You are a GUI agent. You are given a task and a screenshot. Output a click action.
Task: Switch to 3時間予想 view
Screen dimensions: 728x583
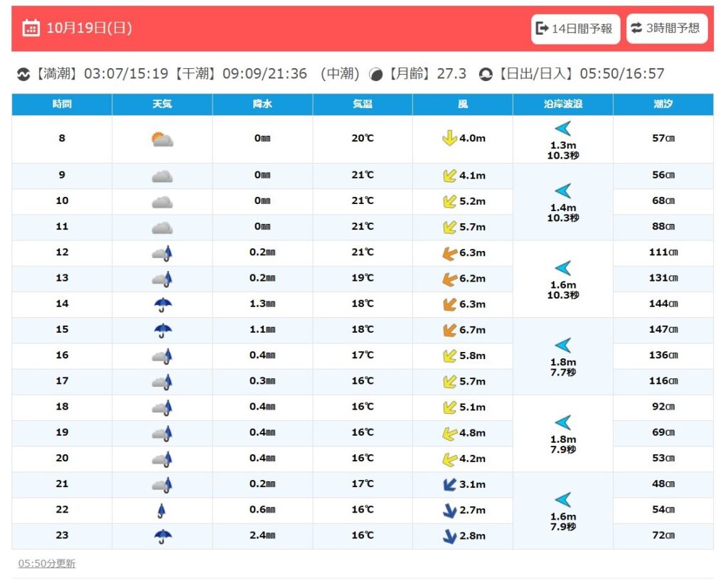point(666,28)
